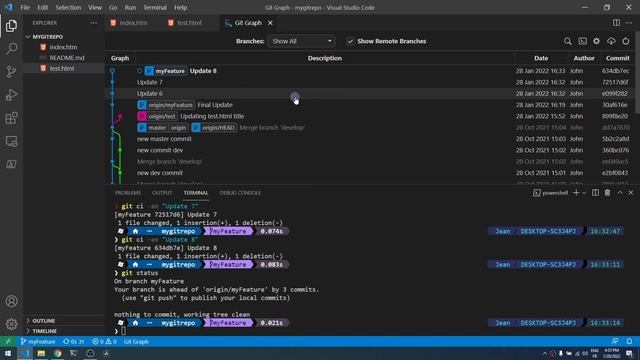Click the terminal input prompt
The width and height of the screenshot is (640, 360).
click(x=123, y=331)
